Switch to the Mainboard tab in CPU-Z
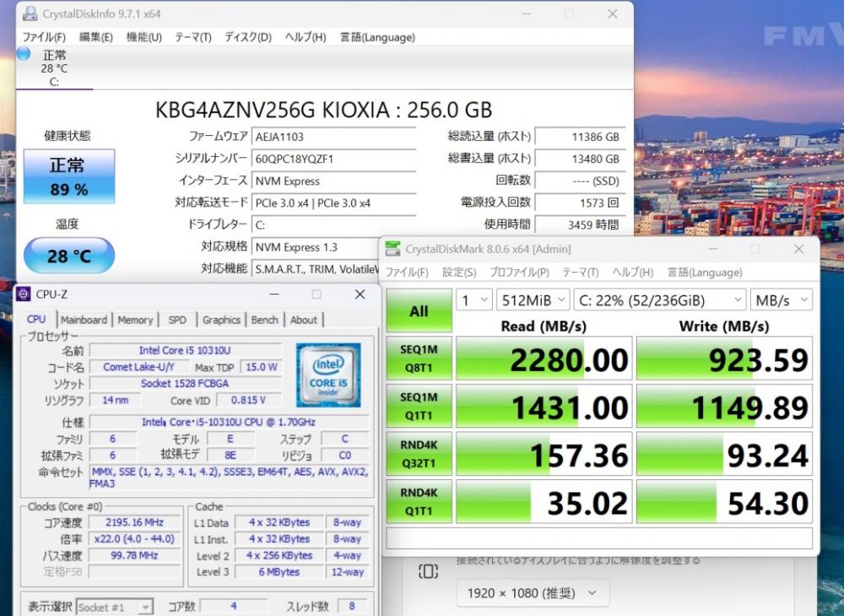844x616 pixels. click(84, 320)
